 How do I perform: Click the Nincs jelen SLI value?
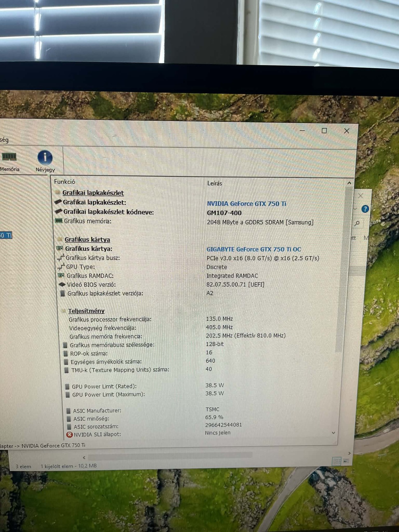(x=218, y=433)
